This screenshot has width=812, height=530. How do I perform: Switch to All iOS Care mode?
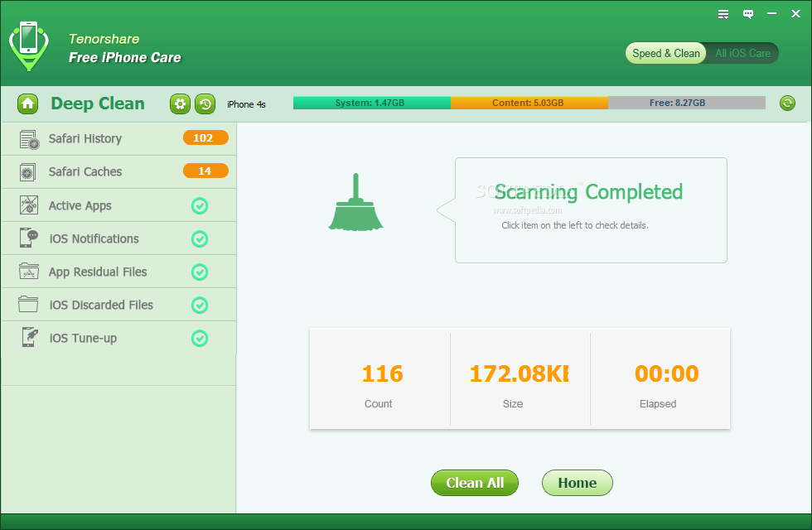click(742, 53)
